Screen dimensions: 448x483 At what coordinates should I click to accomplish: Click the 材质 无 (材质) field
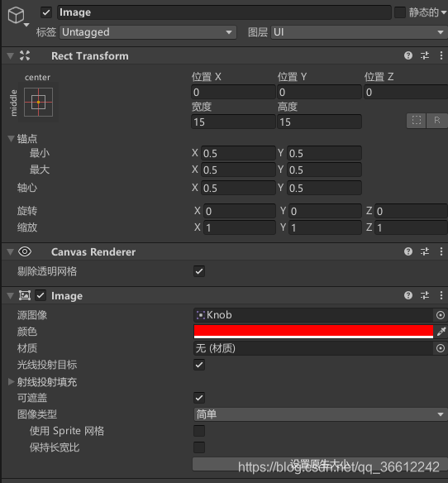click(313, 348)
